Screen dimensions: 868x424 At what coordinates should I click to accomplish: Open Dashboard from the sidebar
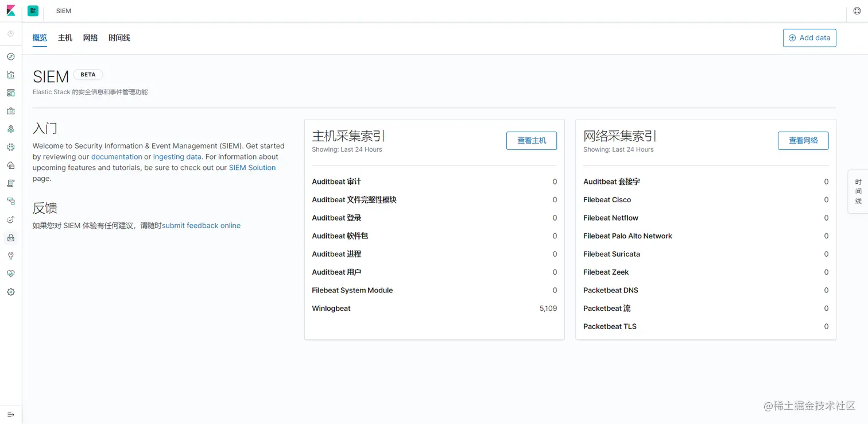coord(10,92)
